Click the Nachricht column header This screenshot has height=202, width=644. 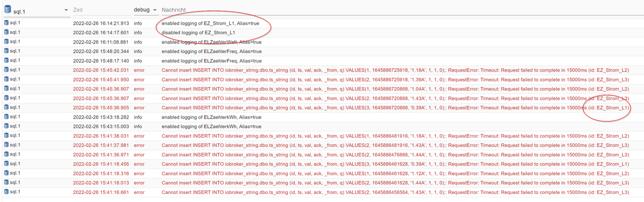pos(174,10)
